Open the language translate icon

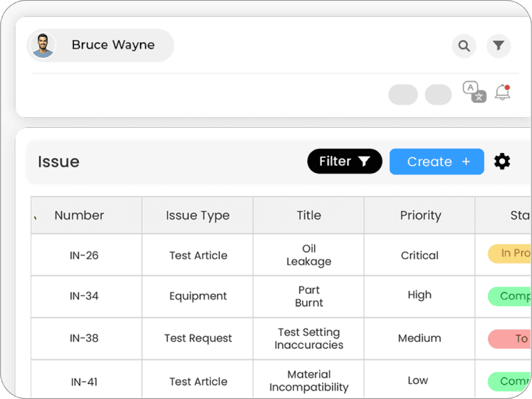[474, 92]
